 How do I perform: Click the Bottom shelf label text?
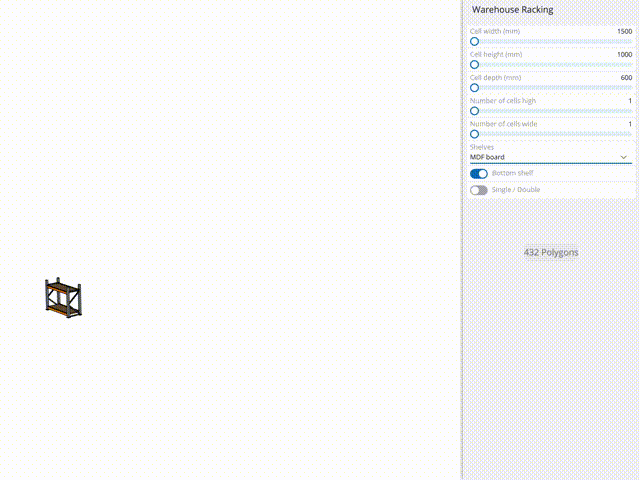pos(513,173)
